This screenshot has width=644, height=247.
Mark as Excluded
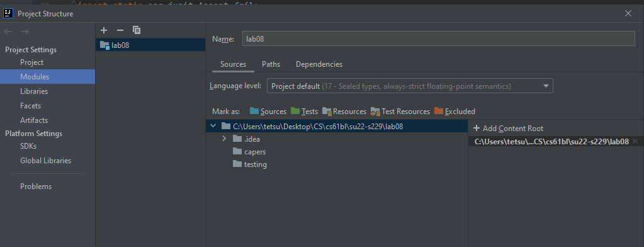coord(455,112)
